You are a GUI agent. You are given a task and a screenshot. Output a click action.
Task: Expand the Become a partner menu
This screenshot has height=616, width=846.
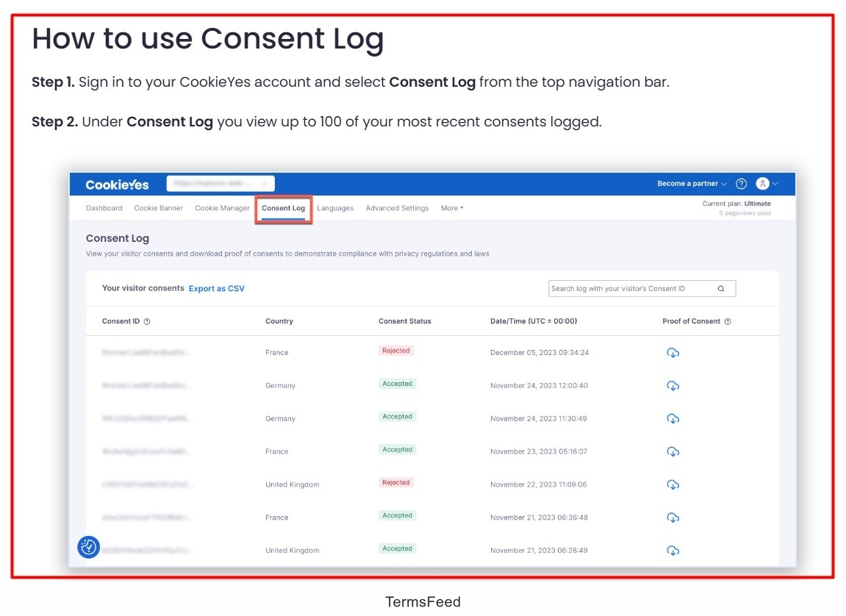[x=692, y=184]
